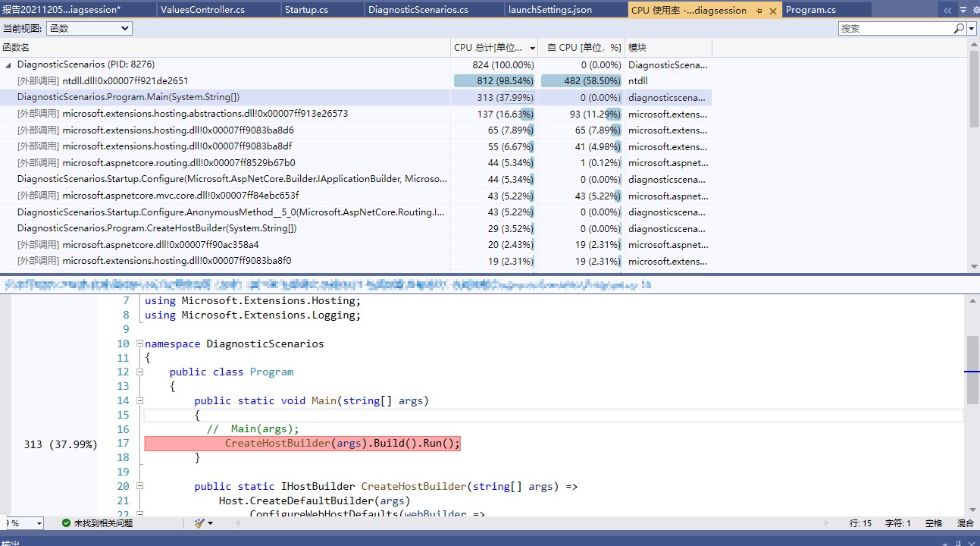Collapse the Main method code block

click(x=139, y=400)
